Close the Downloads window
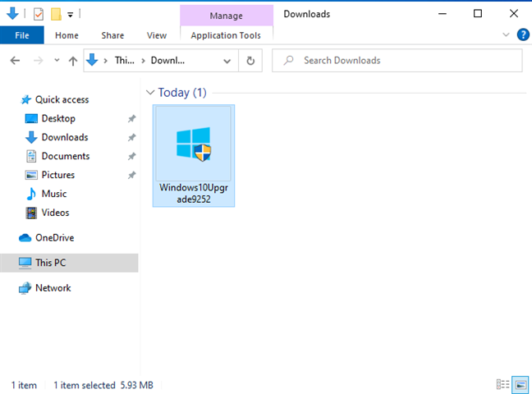Screen dimensions: 532x394 (514, 14)
